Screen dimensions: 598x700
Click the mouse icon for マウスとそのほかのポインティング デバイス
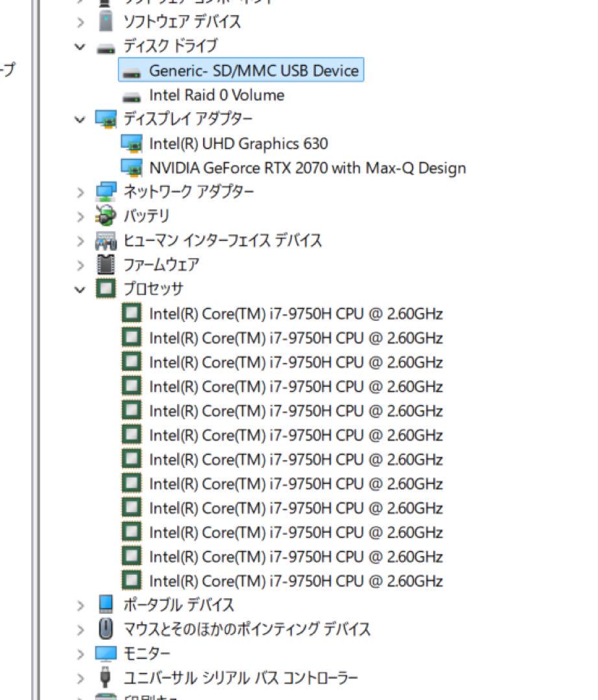pos(106,629)
